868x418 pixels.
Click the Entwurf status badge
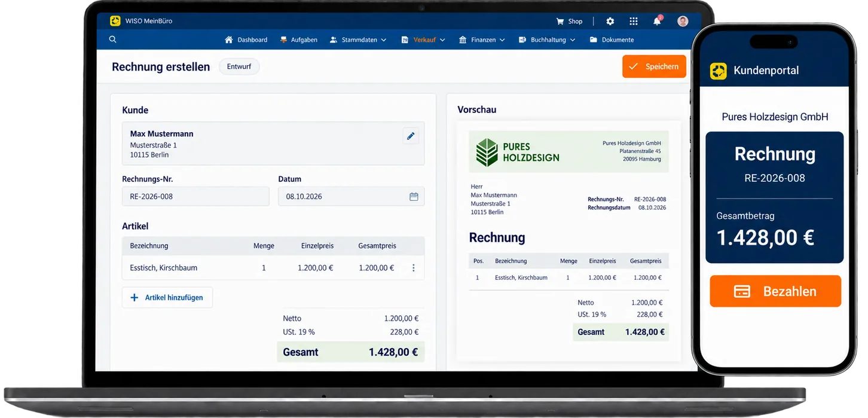(x=239, y=66)
